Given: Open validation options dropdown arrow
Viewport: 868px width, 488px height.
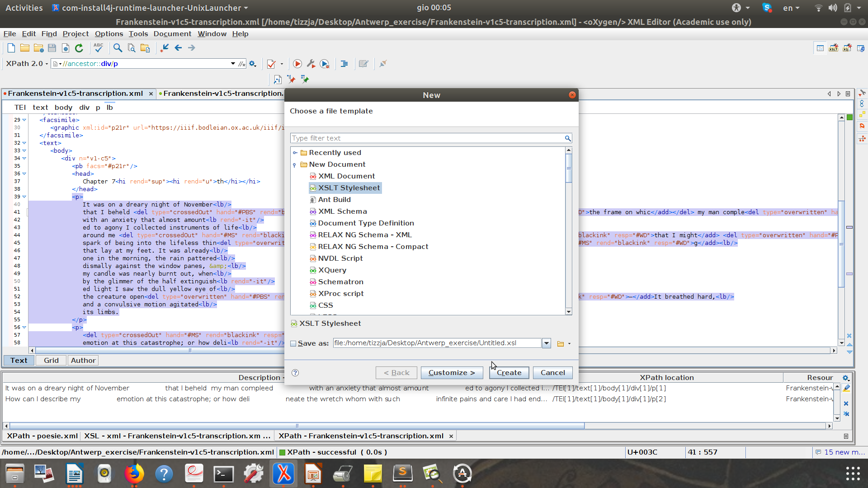Looking at the screenshot, I should (282, 64).
